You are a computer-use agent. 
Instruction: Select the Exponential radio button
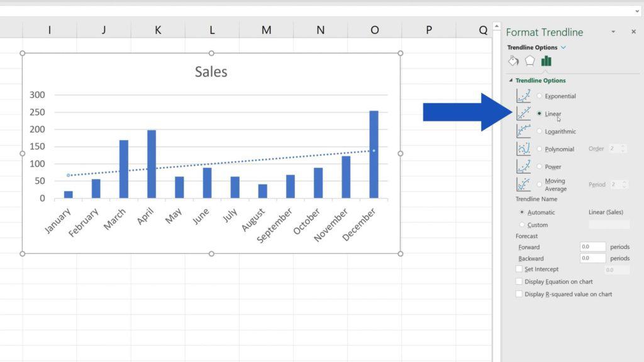pos(539,96)
